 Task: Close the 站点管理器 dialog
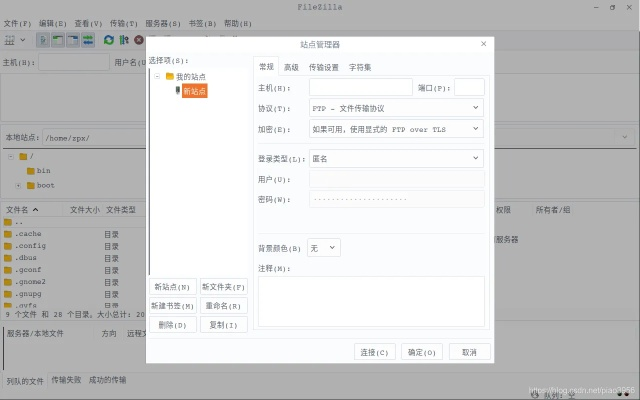tap(484, 44)
